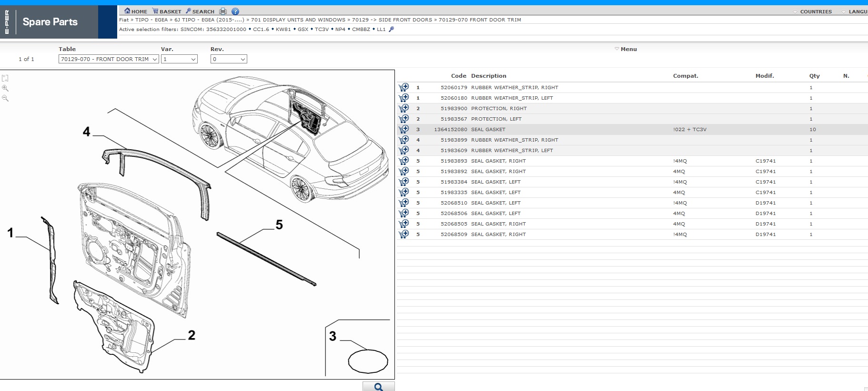The height and width of the screenshot is (391, 868).
Task: Add part 52060179 to basket
Action: click(x=404, y=87)
